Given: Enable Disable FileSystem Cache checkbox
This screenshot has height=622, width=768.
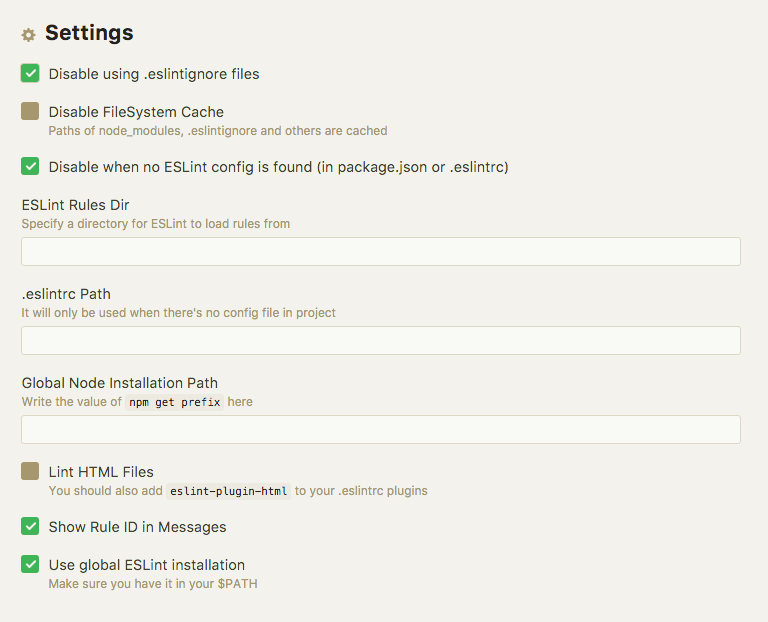Looking at the screenshot, I should tap(30, 111).
